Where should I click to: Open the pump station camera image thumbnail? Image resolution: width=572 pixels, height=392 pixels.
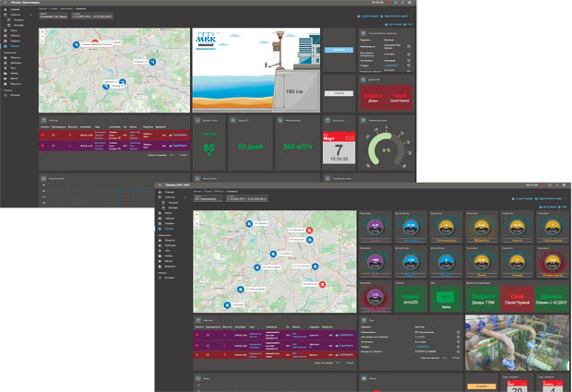(517, 343)
